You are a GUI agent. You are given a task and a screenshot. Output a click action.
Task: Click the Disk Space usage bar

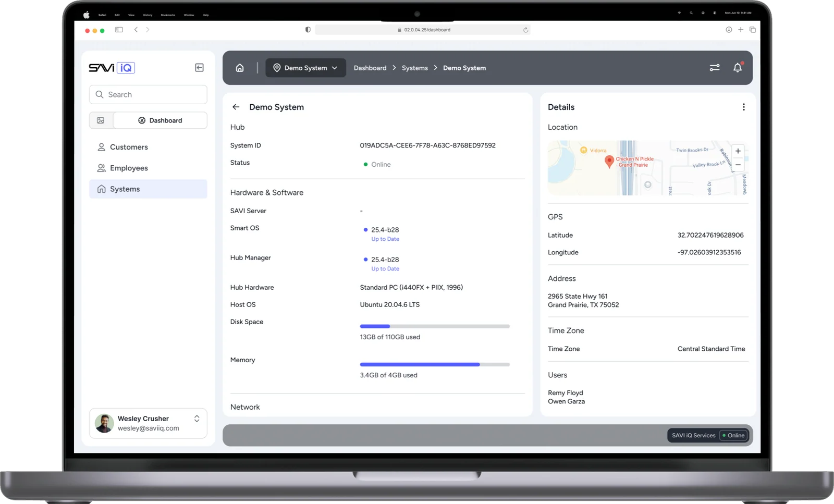435,326
